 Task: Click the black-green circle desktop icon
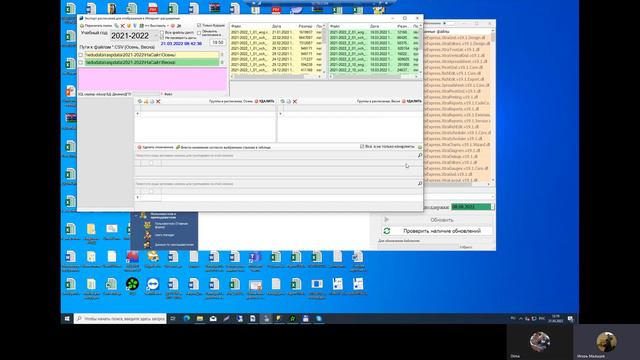point(132,284)
